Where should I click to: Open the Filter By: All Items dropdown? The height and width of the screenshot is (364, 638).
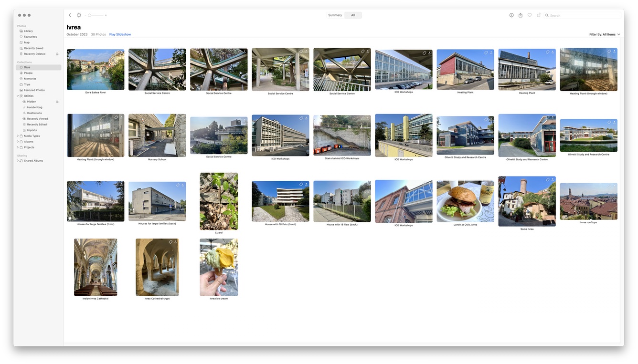pos(605,34)
